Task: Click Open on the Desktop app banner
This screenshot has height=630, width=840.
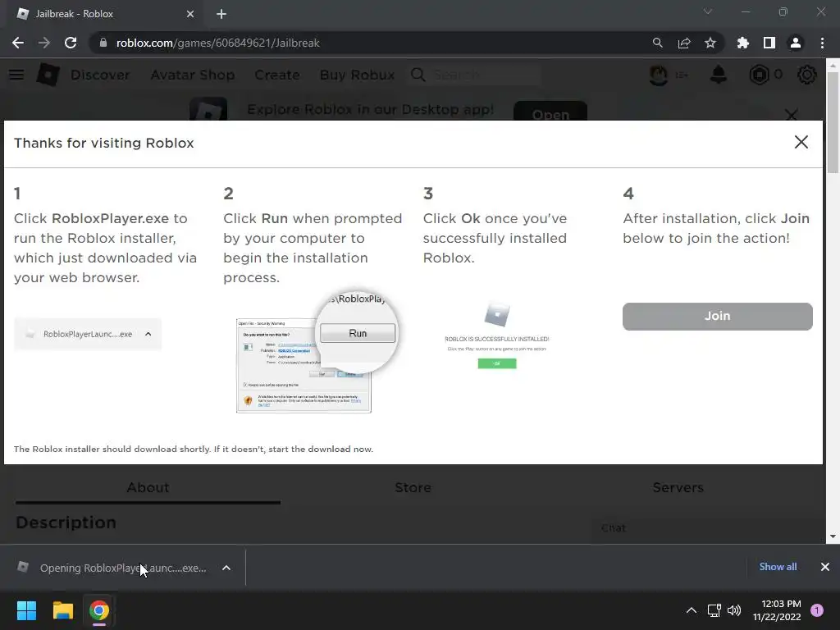Action: coord(550,111)
